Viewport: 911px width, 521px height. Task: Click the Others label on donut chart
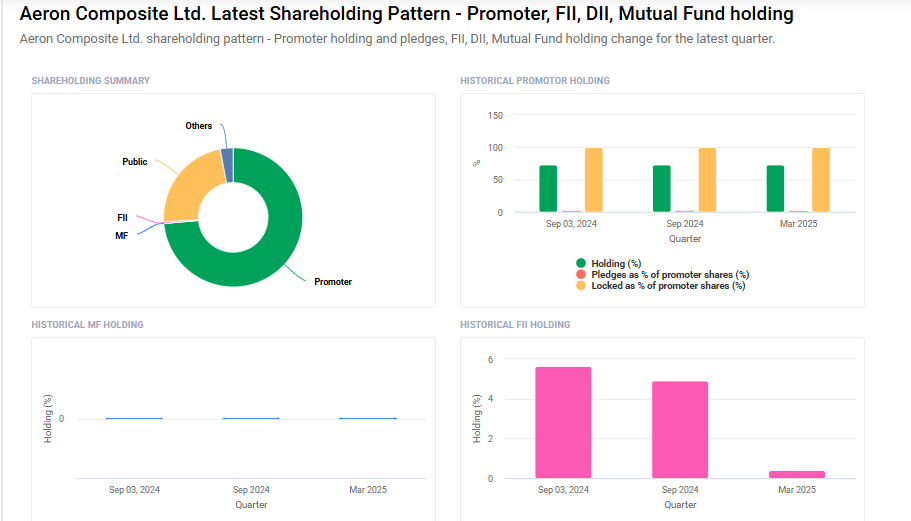199,125
